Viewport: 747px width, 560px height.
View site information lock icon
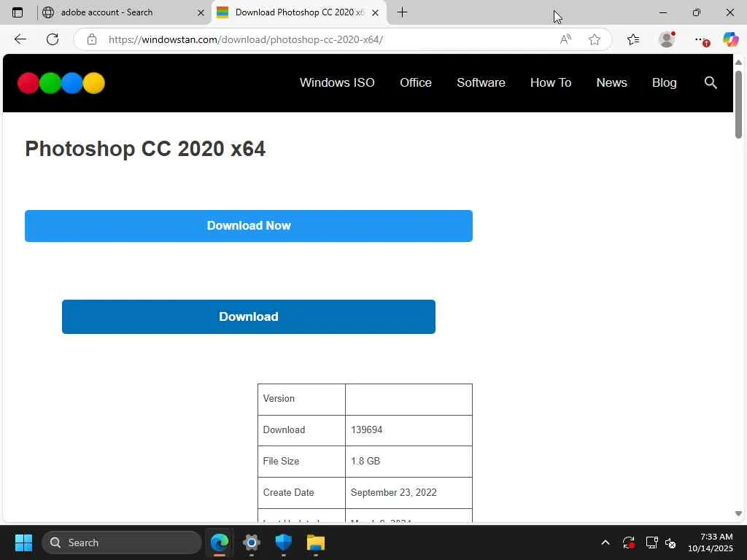click(x=92, y=39)
